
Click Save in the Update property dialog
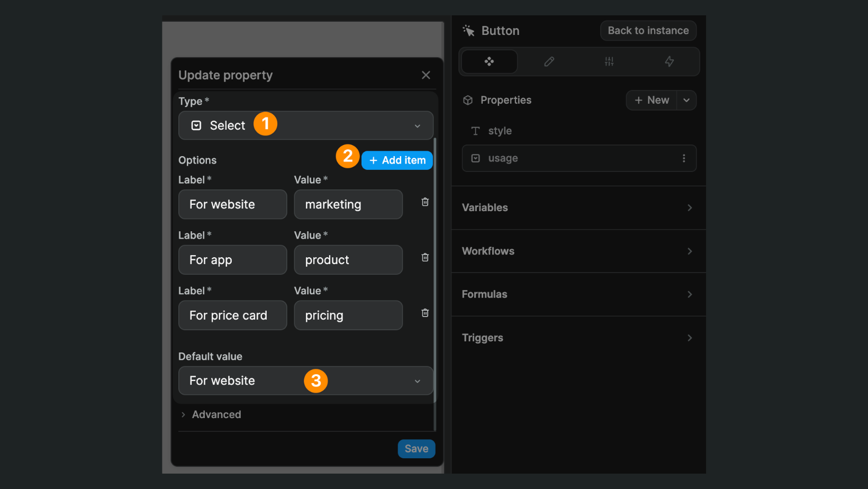[x=417, y=448]
